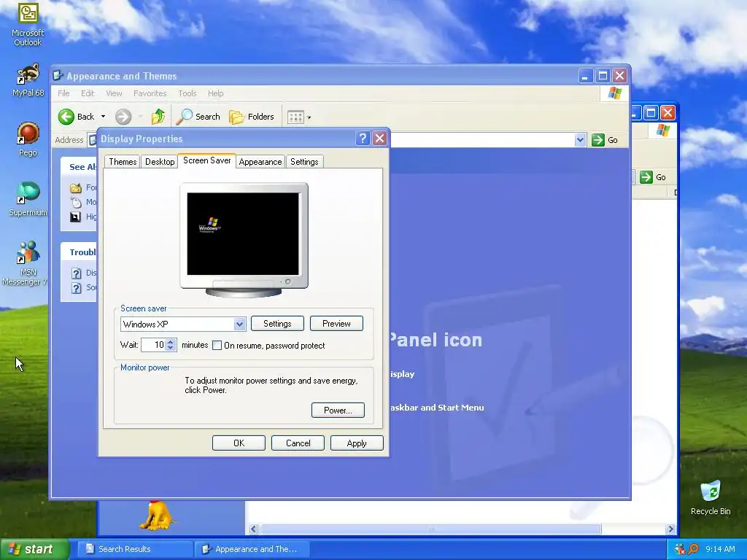Click the horizontal scrollbar thumb
The height and width of the screenshot is (560, 747).
430,529
